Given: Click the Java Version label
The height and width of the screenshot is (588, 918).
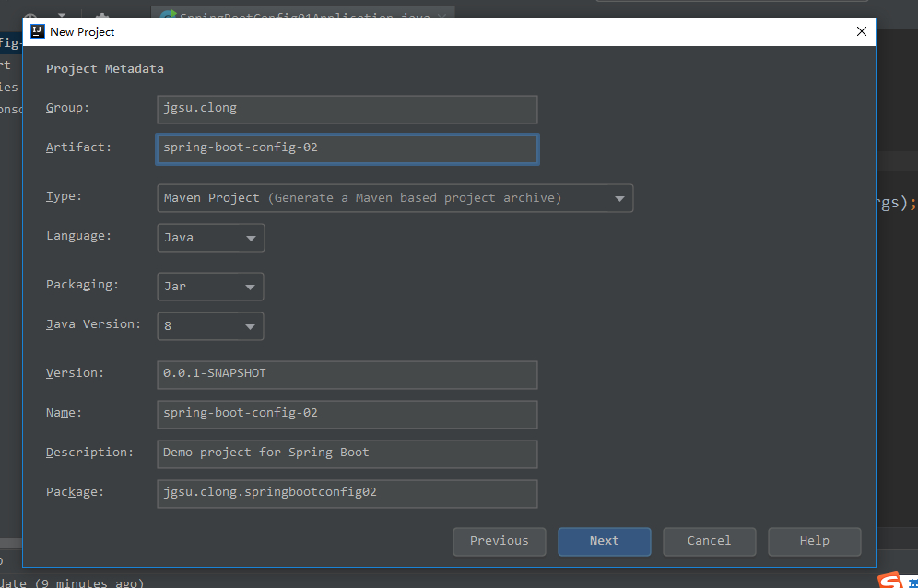Looking at the screenshot, I should point(94,323).
